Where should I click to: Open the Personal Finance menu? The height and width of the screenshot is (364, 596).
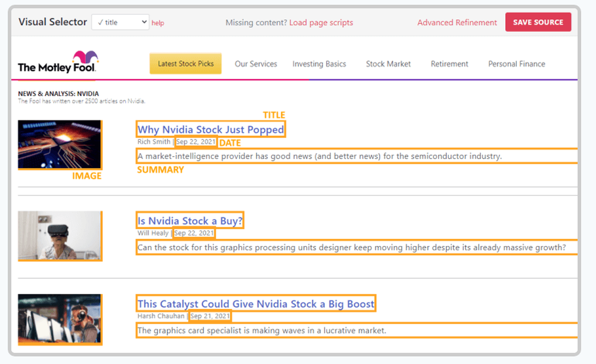coord(517,64)
